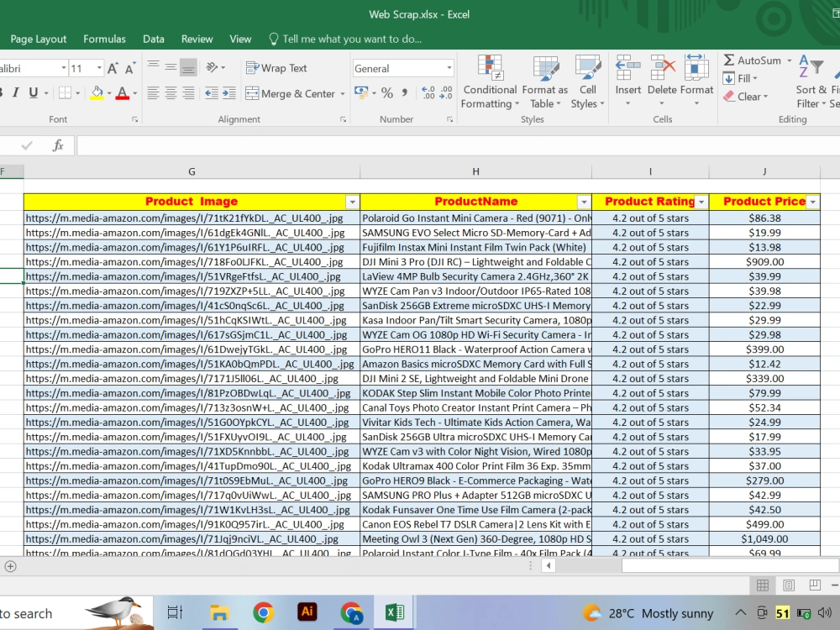840x630 pixels.
Task: Apply Comma Style
Action: point(405,92)
